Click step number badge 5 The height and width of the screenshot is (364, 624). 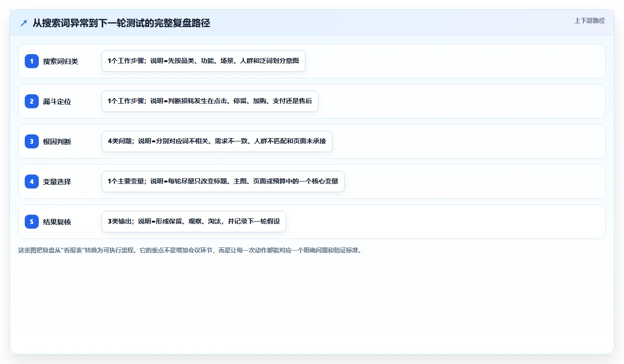[x=32, y=222]
